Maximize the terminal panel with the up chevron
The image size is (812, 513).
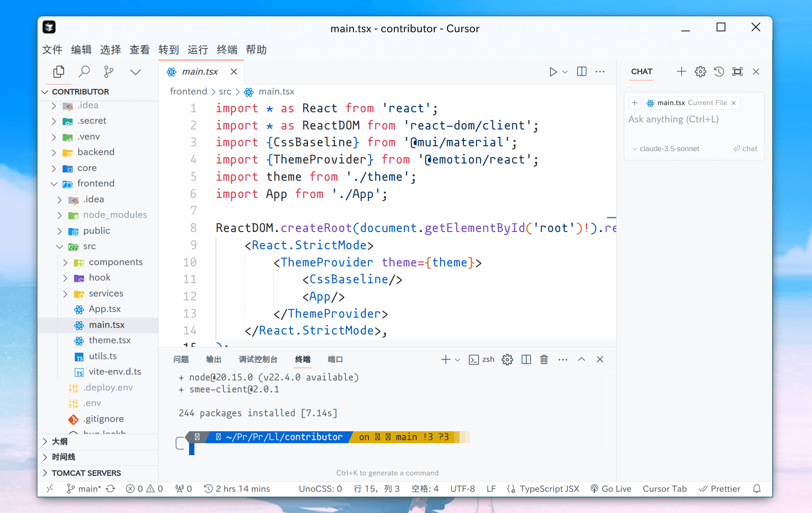click(x=581, y=359)
